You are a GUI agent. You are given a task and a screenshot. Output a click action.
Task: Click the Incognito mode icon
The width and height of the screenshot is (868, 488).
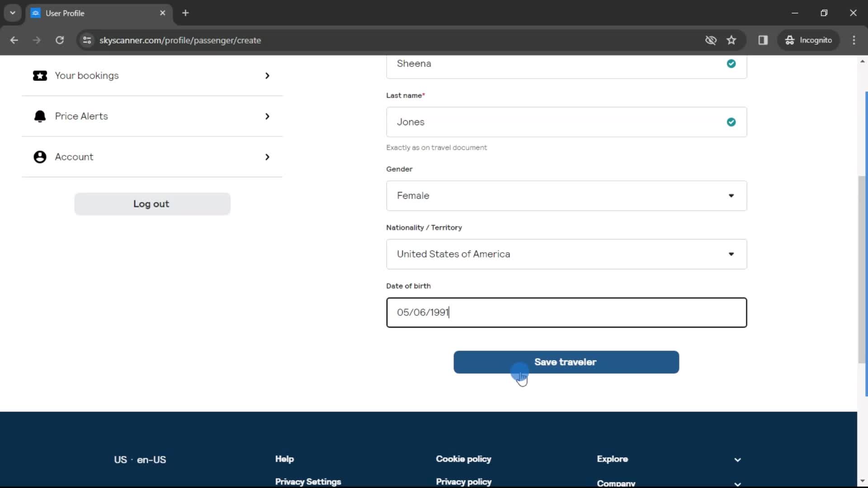(790, 40)
